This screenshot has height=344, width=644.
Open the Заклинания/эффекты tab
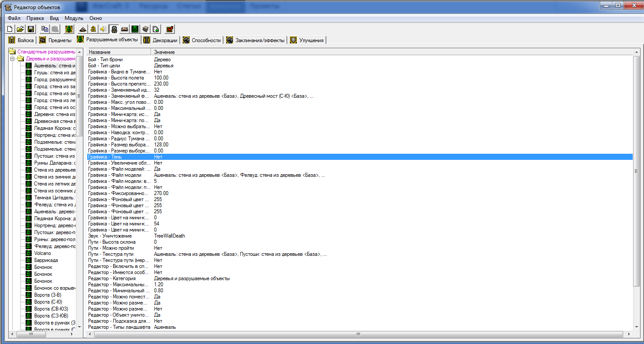point(256,40)
